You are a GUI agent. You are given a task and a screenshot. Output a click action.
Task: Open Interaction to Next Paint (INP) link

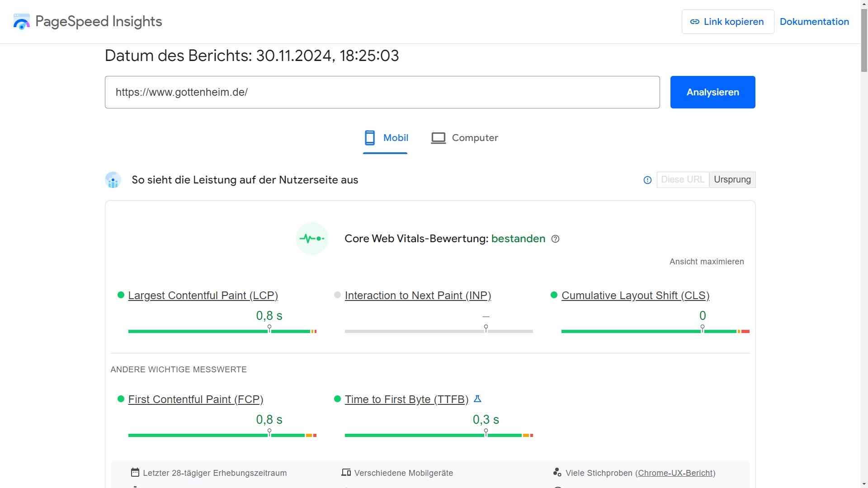click(418, 296)
